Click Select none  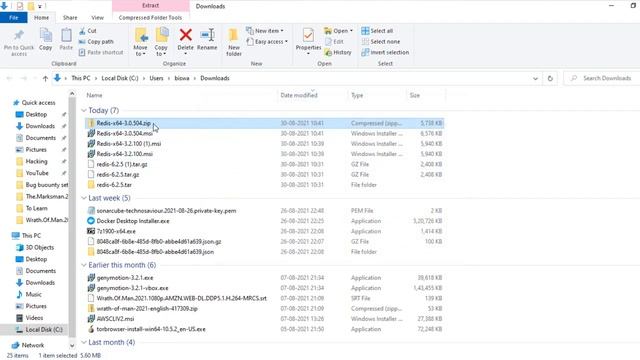[380, 42]
